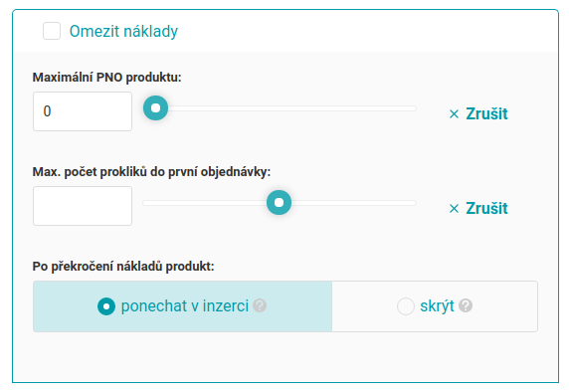The width and height of the screenshot is (569, 392).
Task: Click prokliků slider track right of the handle
Action: (354, 203)
